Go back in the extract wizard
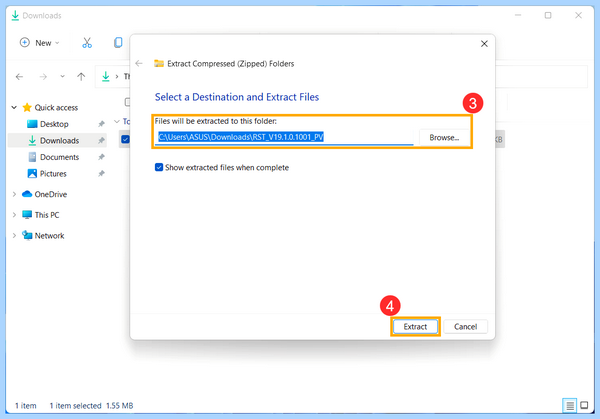600x419 pixels. (x=139, y=63)
